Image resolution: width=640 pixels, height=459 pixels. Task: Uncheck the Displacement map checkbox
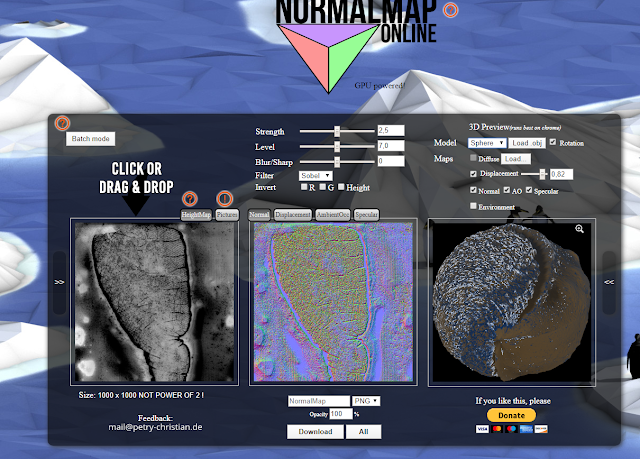[x=473, y=174]
